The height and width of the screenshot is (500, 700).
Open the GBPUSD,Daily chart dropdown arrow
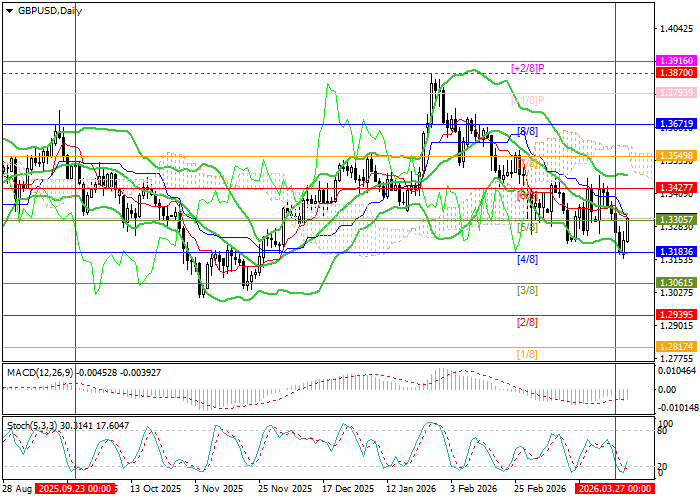pyautogui.click(x=9, y=11)
